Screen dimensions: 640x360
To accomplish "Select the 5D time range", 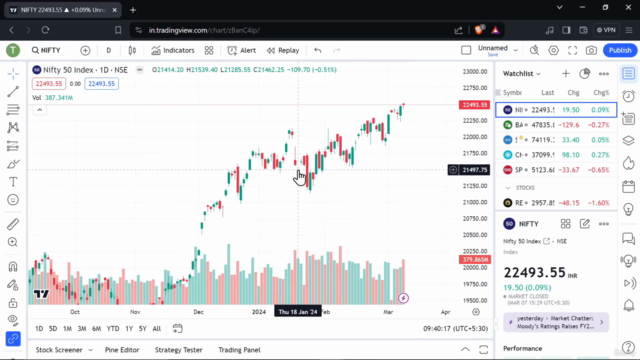I will click(53, 329).
